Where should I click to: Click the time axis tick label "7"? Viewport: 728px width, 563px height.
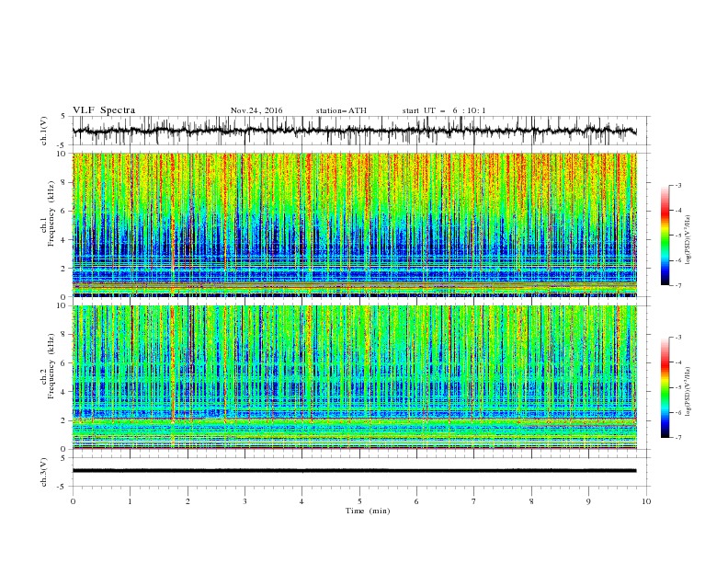[474, 501]
